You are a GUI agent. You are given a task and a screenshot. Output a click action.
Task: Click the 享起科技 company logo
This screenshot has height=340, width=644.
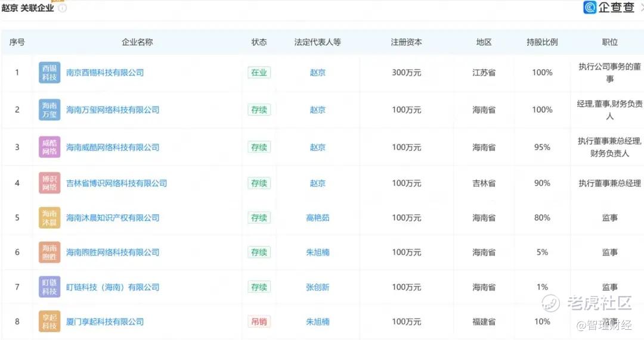click(x=49, y=322)
